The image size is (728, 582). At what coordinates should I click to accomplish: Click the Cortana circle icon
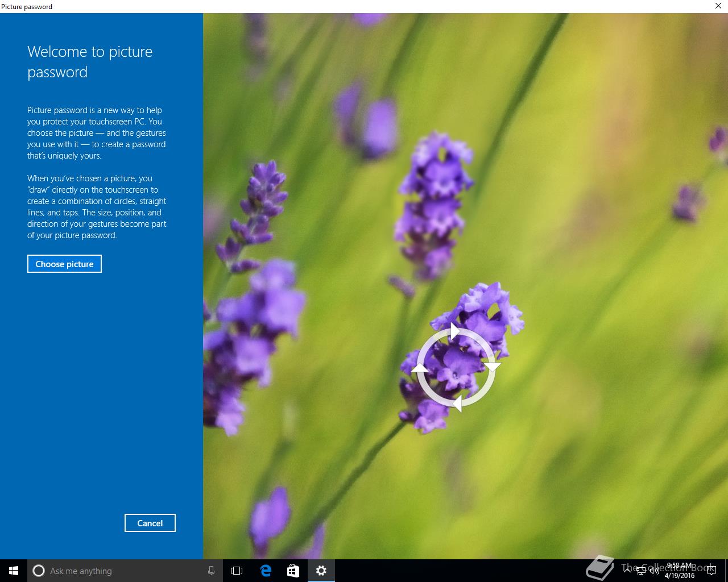[39, 571]
